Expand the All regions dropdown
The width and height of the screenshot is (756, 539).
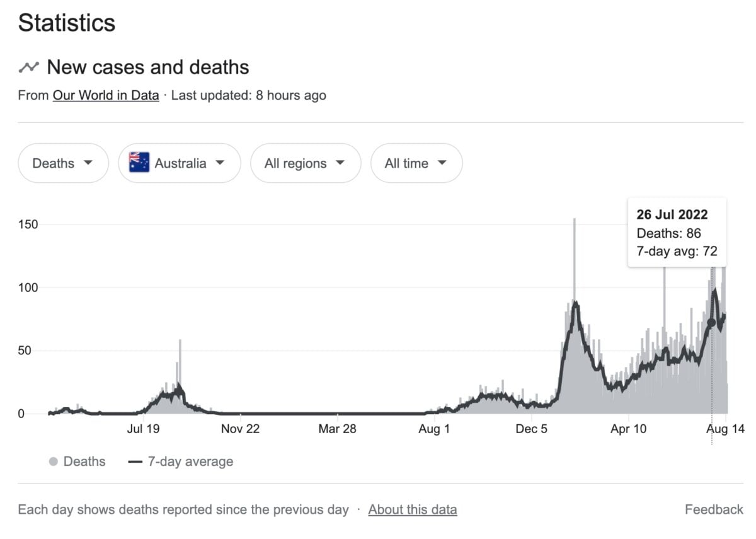pos(306,163)
